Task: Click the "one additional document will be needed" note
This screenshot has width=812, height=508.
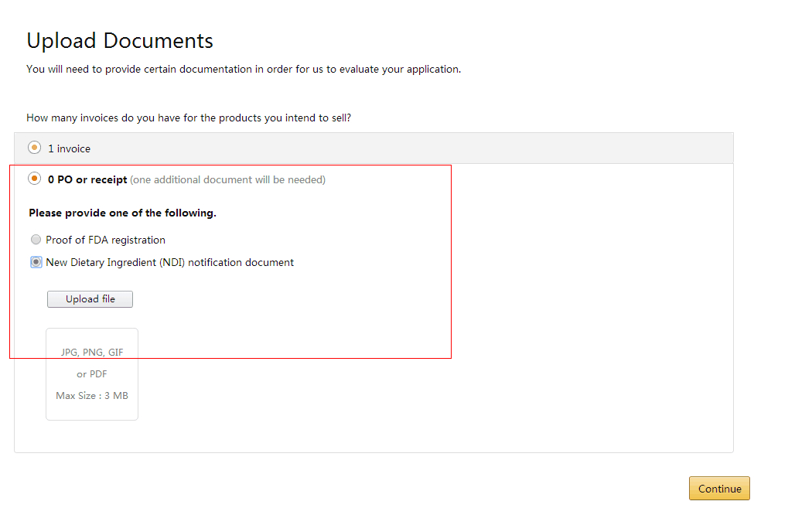Action: pos(227,179)
